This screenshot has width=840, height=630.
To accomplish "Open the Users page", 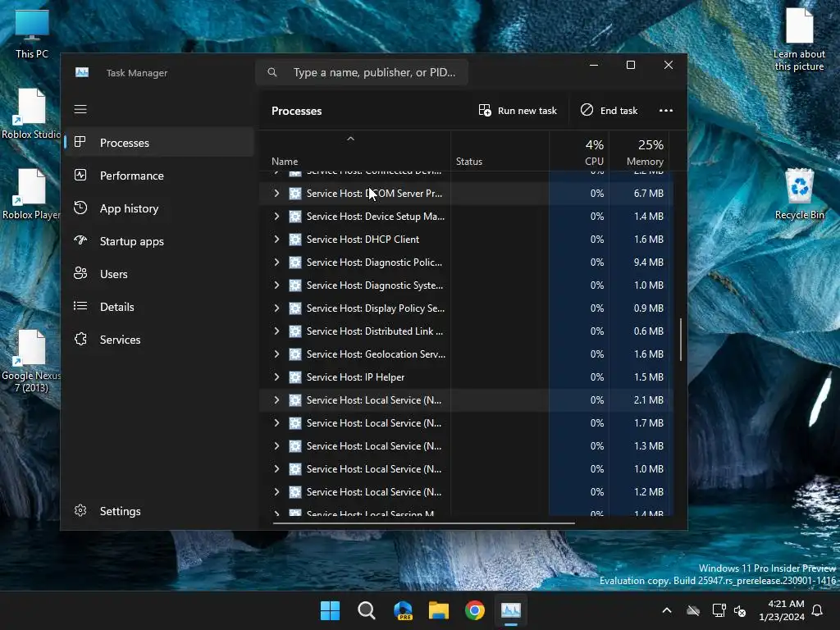I will pos(158,274).
